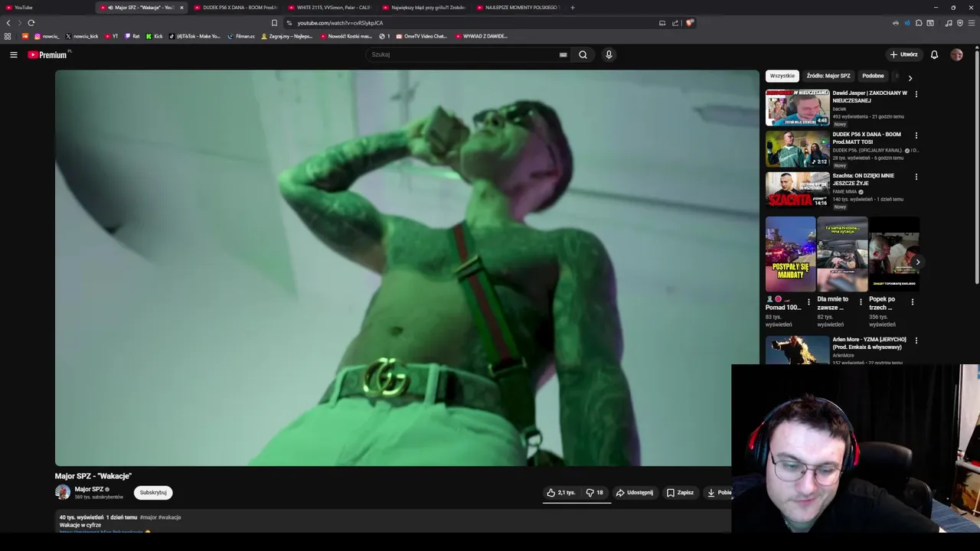This screenshot has width=980, height=551.
Task: Like the video with thumbs up
Action: pos(560,493)
